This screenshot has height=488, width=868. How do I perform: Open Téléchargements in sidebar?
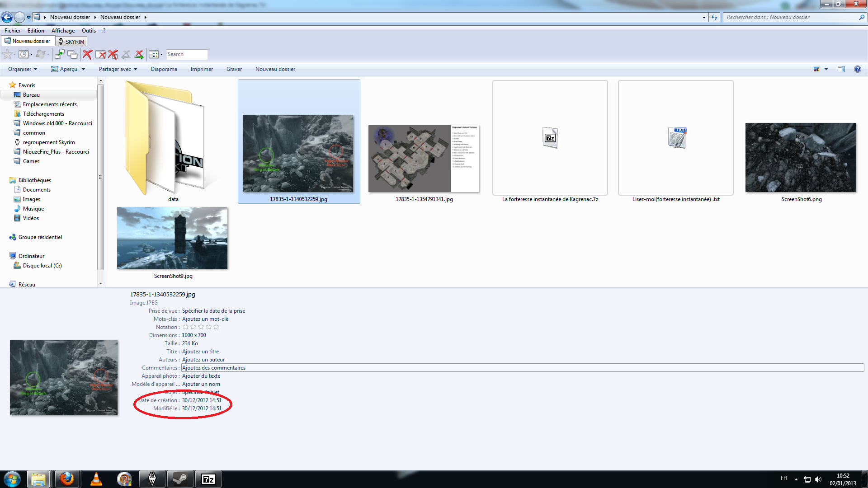coord(43,114)
